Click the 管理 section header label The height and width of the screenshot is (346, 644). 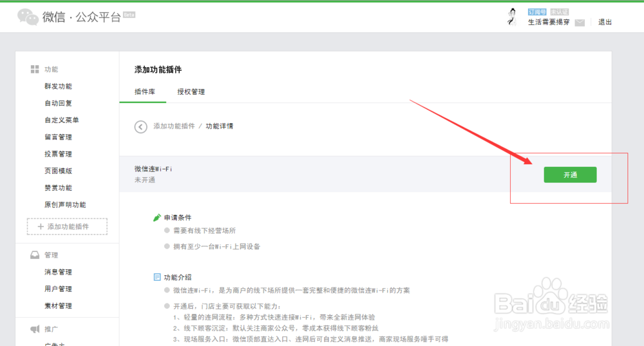coord(52,255)
